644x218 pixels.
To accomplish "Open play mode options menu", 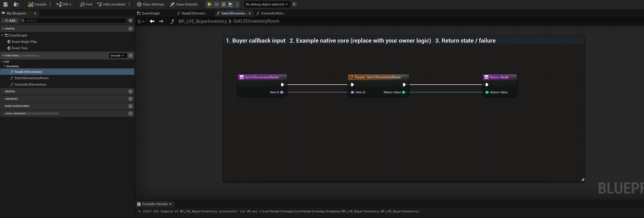I will pyautogui.click(x=237, y=4).
